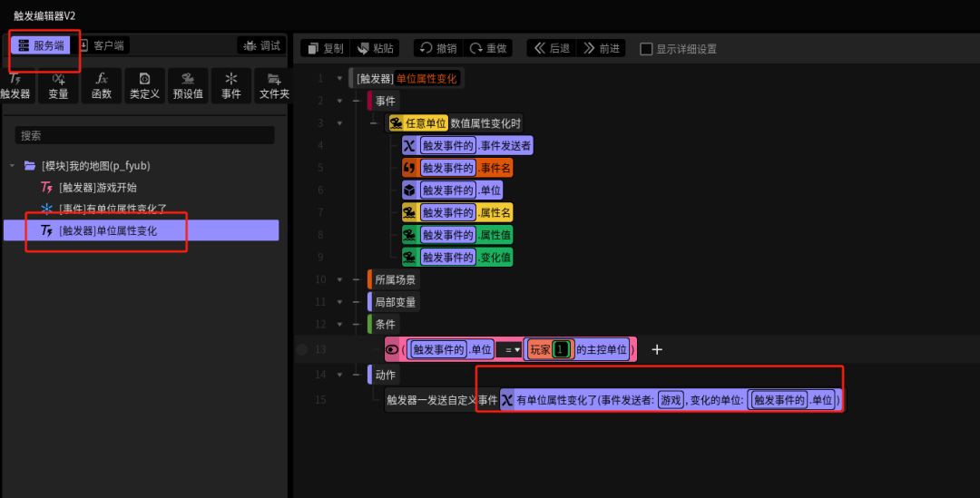
Task: Select the 类定义 (class definition) icon
Action: [x=144, y=85]
